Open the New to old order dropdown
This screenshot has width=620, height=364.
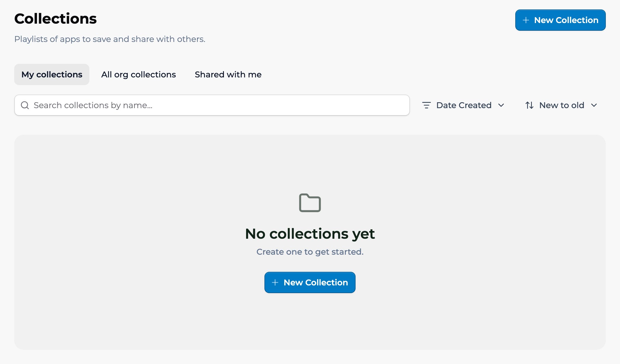point(561,105)
